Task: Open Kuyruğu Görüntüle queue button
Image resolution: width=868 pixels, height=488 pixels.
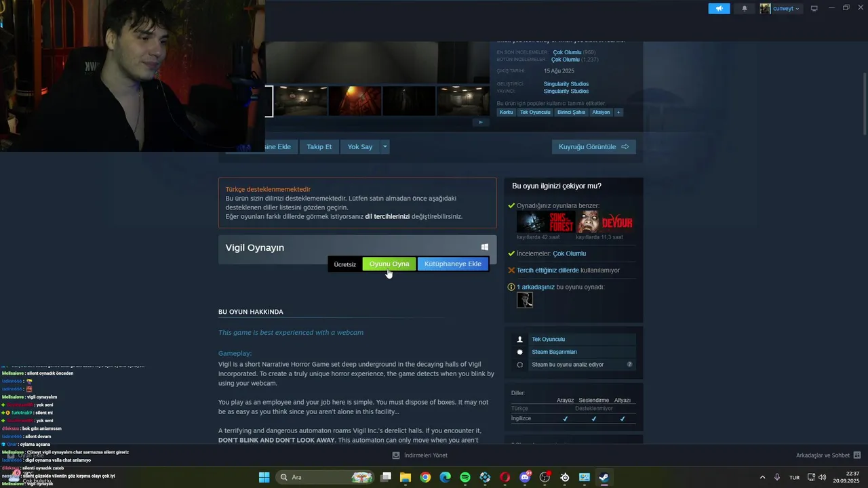Action: tap(594, 146)
